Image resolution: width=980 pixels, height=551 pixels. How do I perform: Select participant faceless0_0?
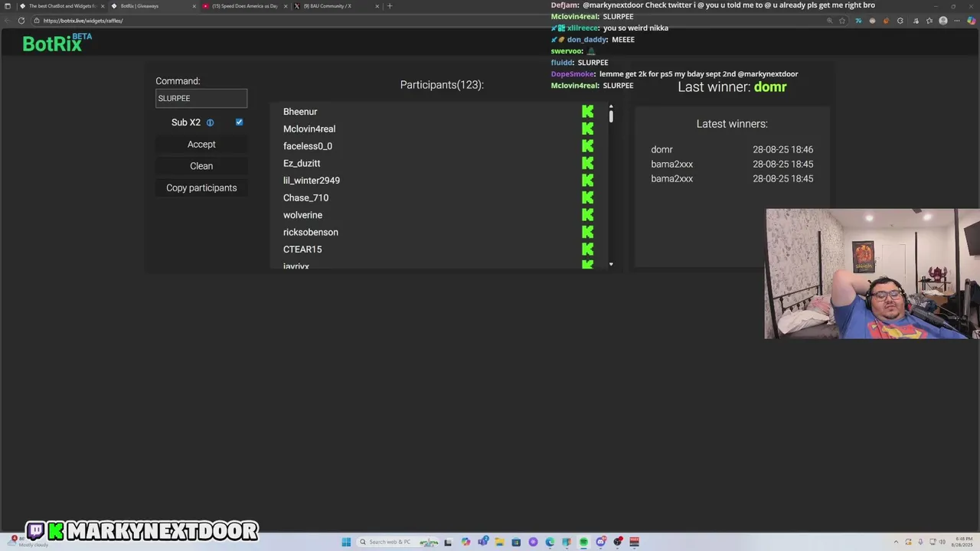(308, 146)
